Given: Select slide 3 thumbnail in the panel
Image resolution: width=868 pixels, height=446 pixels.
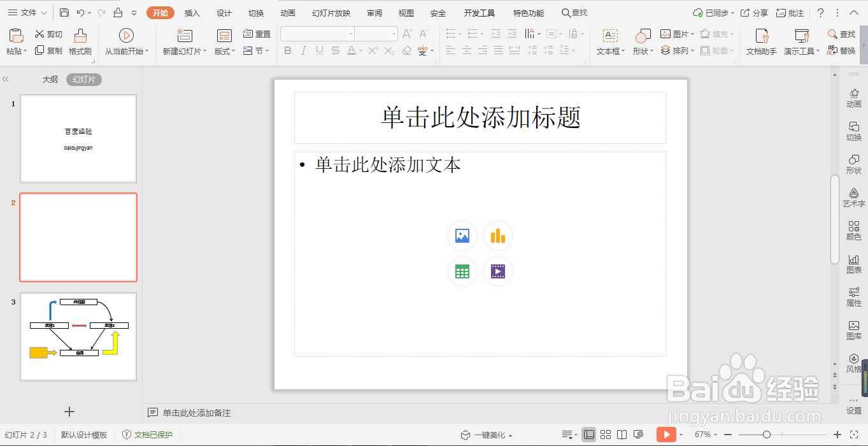Looking at the screenshot, I should tap(78, 336).
